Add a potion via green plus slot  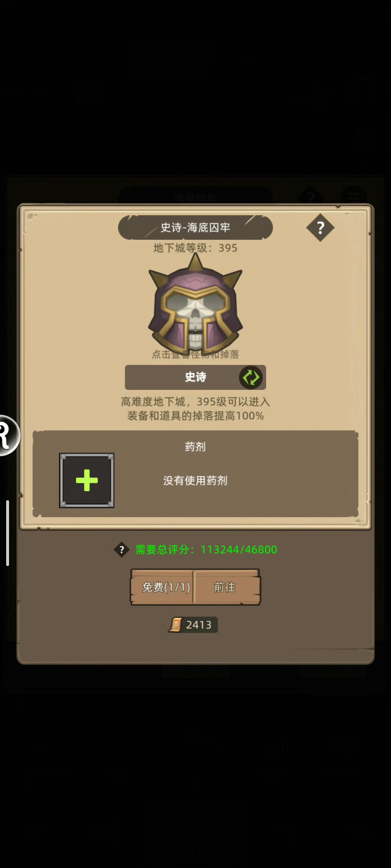(87, 480)
